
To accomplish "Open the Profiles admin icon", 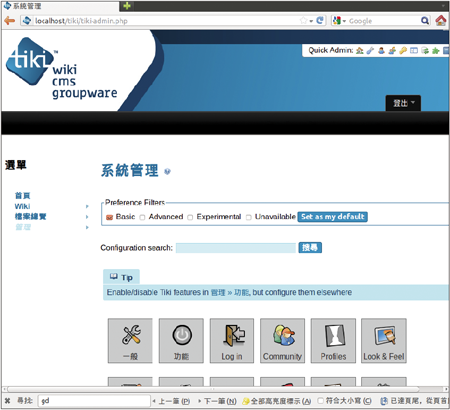I will (333, 340).
